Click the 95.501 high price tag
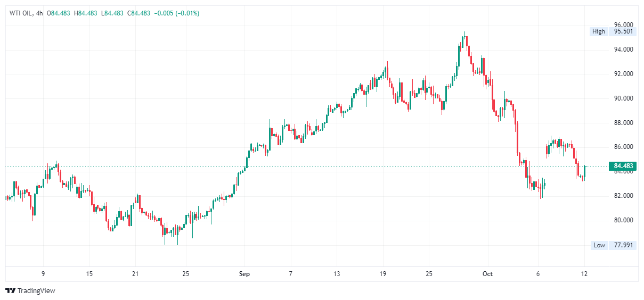 [623, 31]
